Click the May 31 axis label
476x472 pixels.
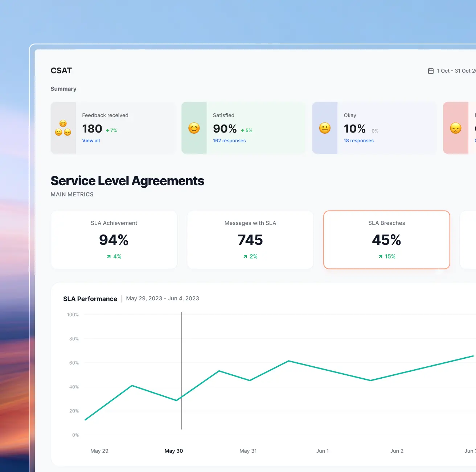(248, 451)
